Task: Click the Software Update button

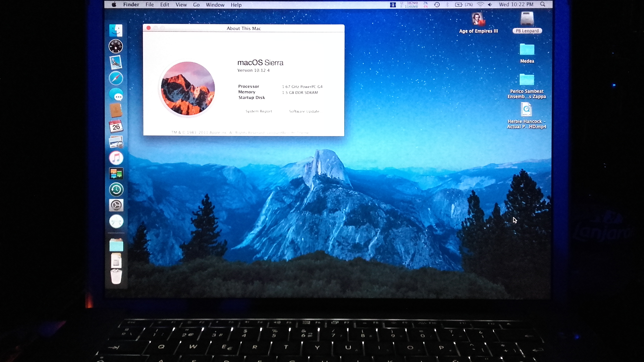Action: click(x=304, y=111)
